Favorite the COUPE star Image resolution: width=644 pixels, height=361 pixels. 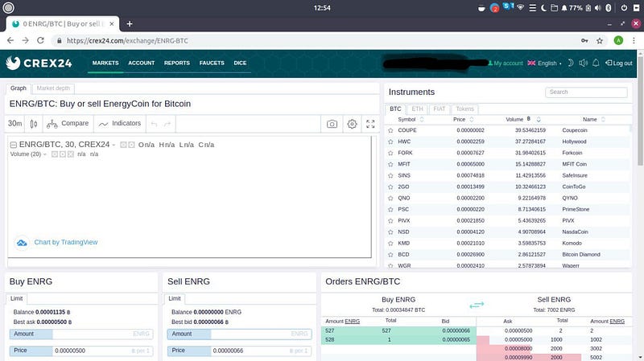390,130
